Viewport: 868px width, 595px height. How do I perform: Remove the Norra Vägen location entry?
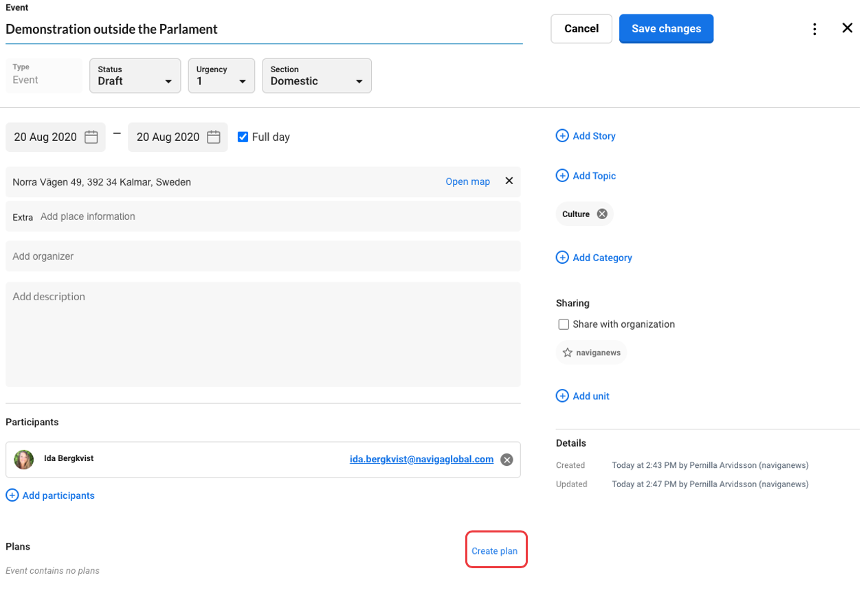[x=509, y=181]
